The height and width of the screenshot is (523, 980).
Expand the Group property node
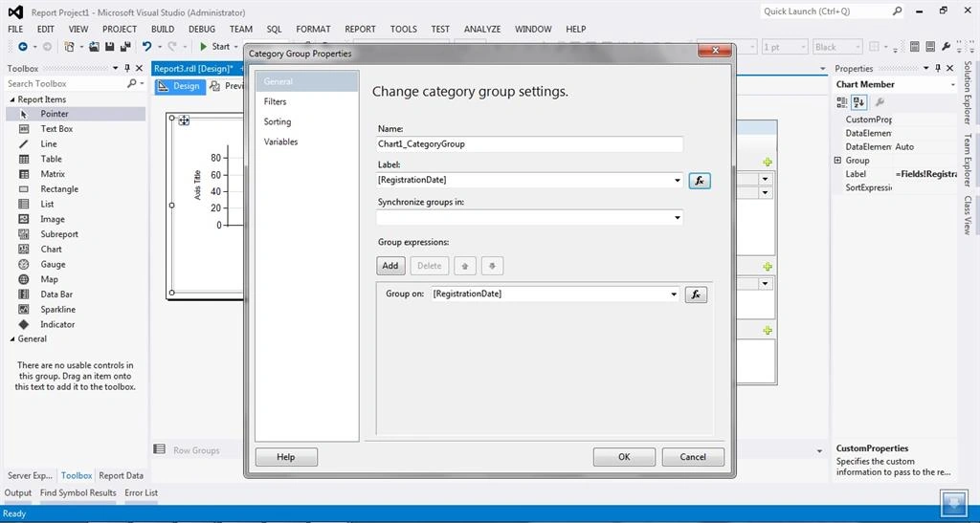coord(837,161)
